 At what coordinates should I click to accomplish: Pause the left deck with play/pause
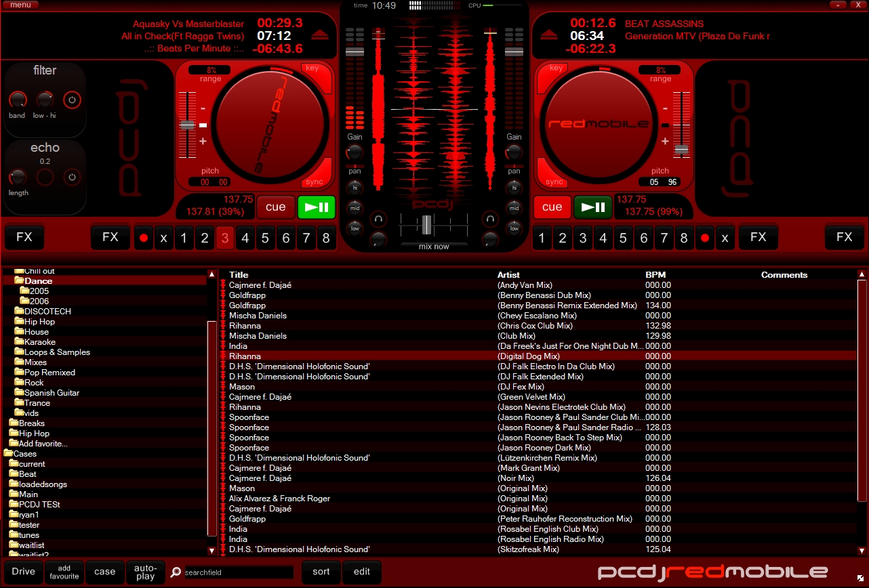(317, 207)
